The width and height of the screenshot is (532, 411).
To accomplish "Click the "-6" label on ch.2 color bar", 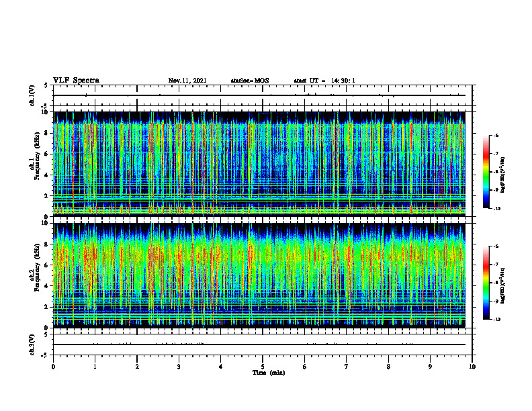I will coord(496,246).
